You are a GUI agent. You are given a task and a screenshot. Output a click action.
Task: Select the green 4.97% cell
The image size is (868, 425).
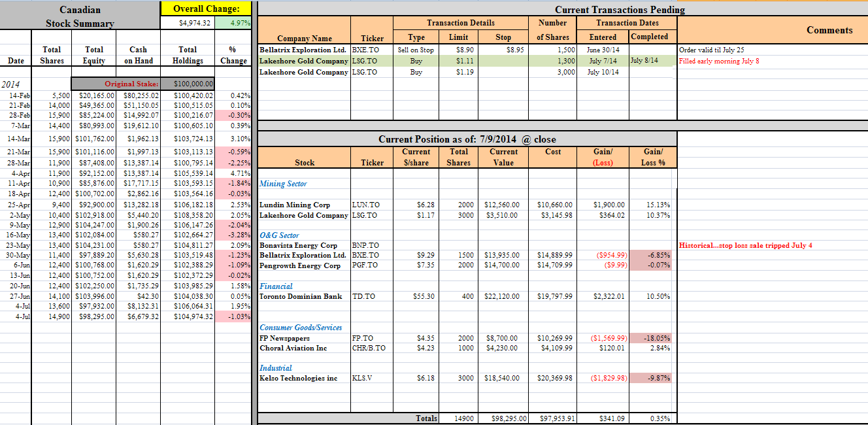(232, 23)
